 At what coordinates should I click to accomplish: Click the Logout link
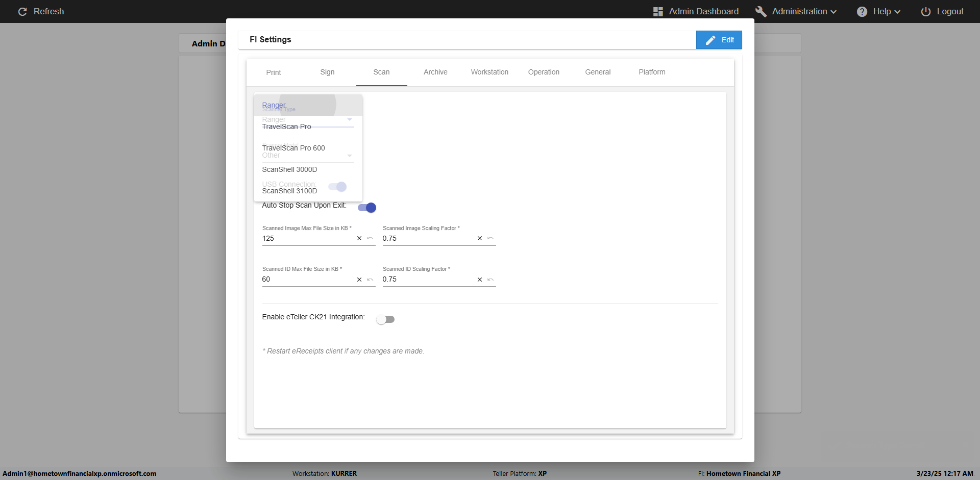coord(942,12)
